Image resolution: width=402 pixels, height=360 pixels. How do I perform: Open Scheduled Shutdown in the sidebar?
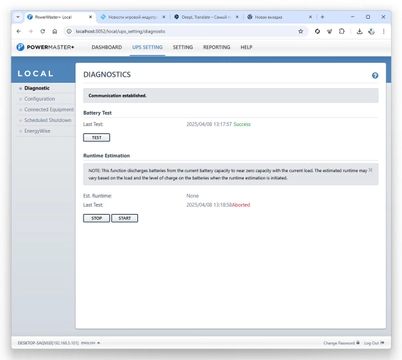[x=48, y=120]
